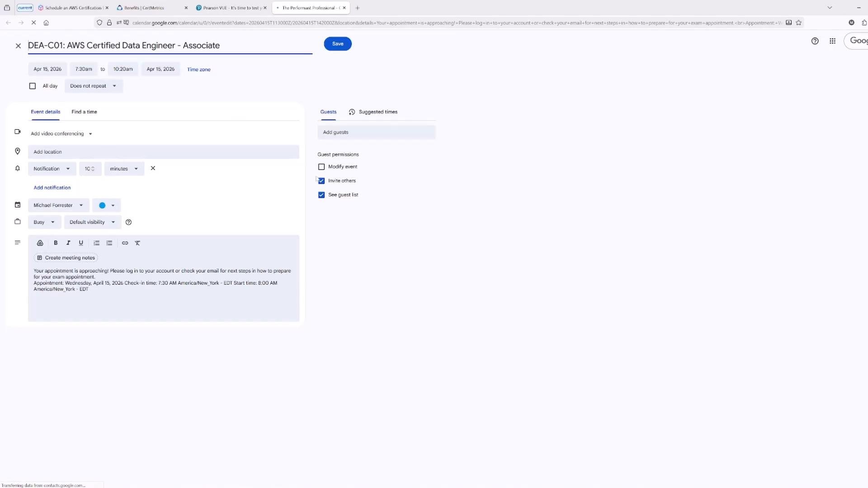Screen dimensions: 868x488
Task: Remove formatting in description toolbar
Action: pyautogui.click(x=137, y=243)
